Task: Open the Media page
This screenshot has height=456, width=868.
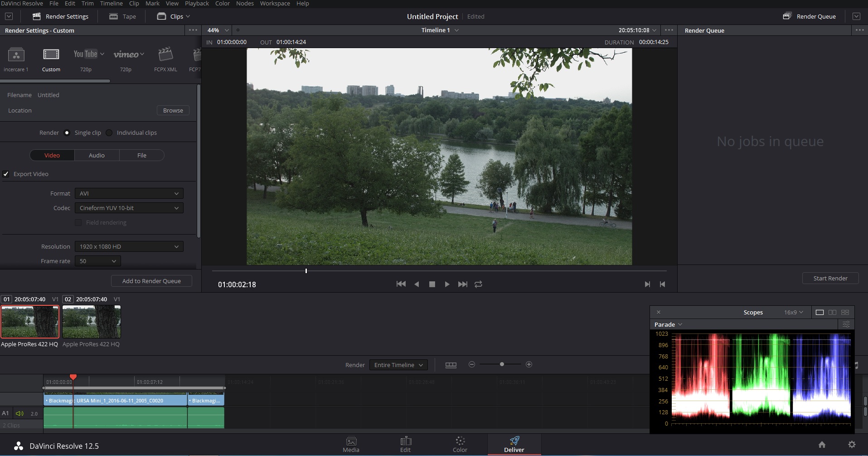Action: pos(351,445)
